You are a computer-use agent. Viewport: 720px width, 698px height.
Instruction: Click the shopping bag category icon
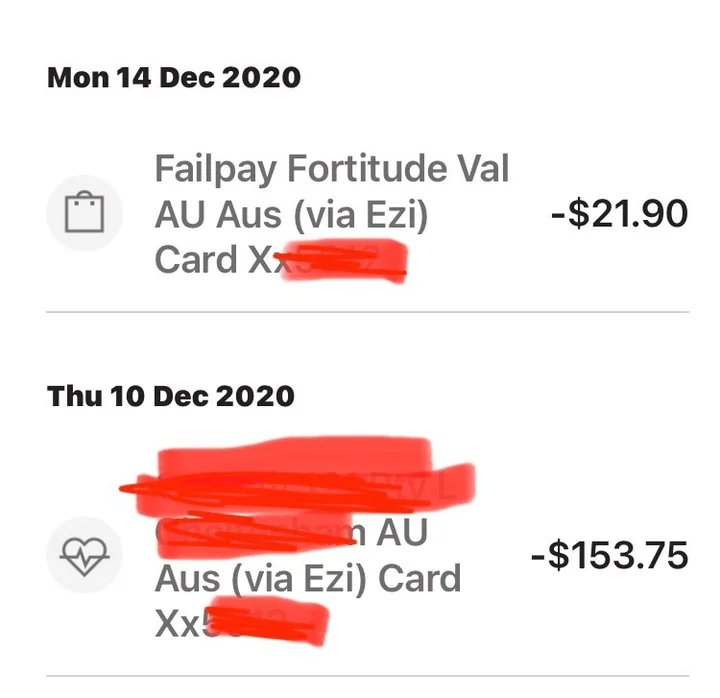click(85, 213)
